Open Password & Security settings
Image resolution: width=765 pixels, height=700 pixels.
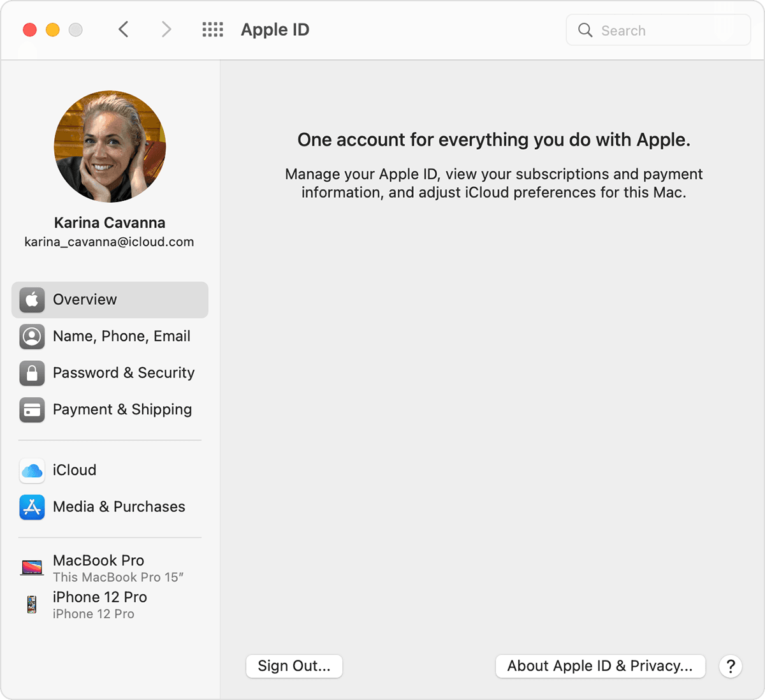(x=110, y=373)
